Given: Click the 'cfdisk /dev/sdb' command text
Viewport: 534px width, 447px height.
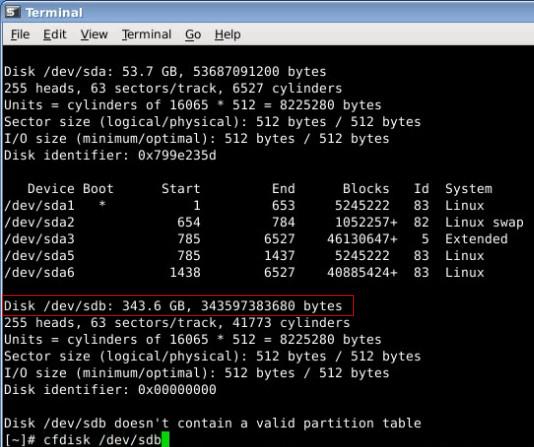Looking at the screenshot, I should (102, 440).
